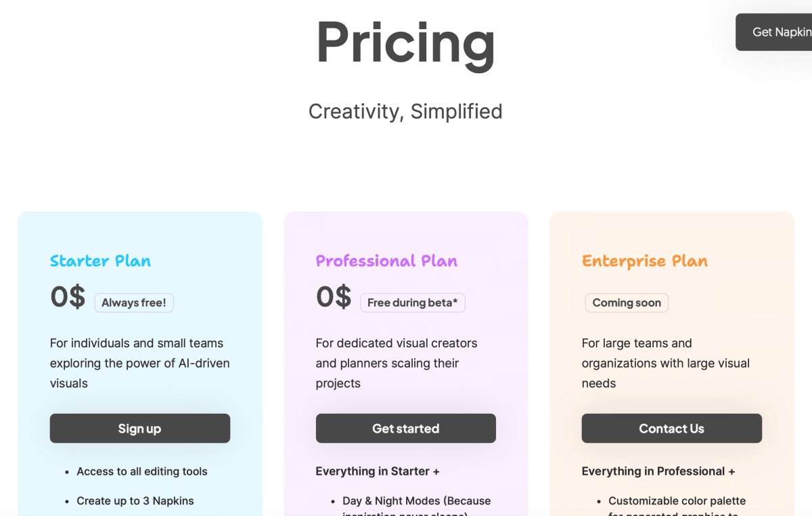Click the Access to all editing tools item
812x516 pixels.
tap(141, 471)
